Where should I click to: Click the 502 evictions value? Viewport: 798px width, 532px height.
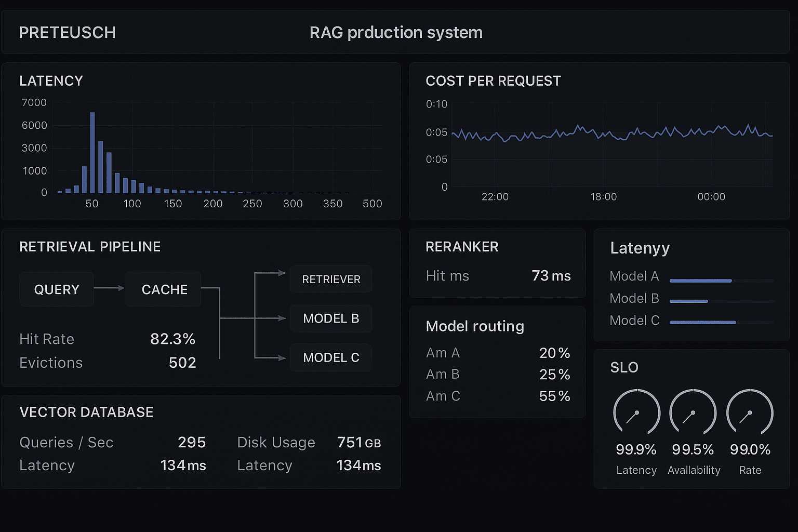tap(182, 363)
